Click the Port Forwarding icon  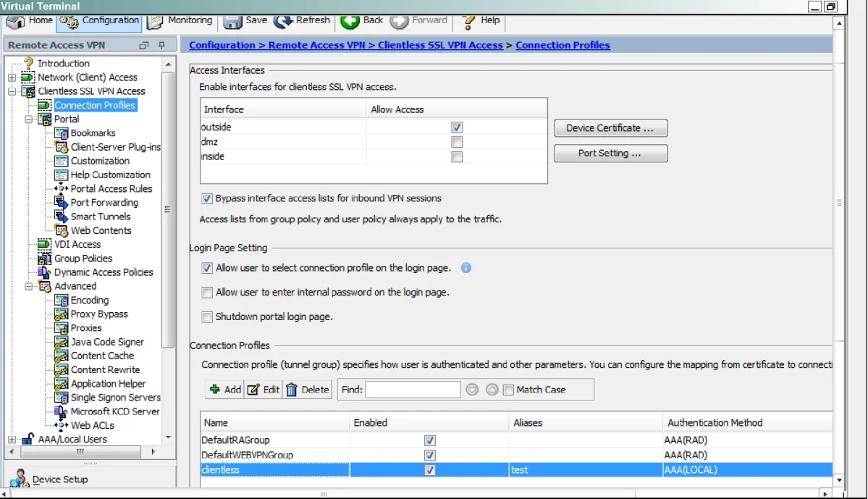[x=61, y=202]
